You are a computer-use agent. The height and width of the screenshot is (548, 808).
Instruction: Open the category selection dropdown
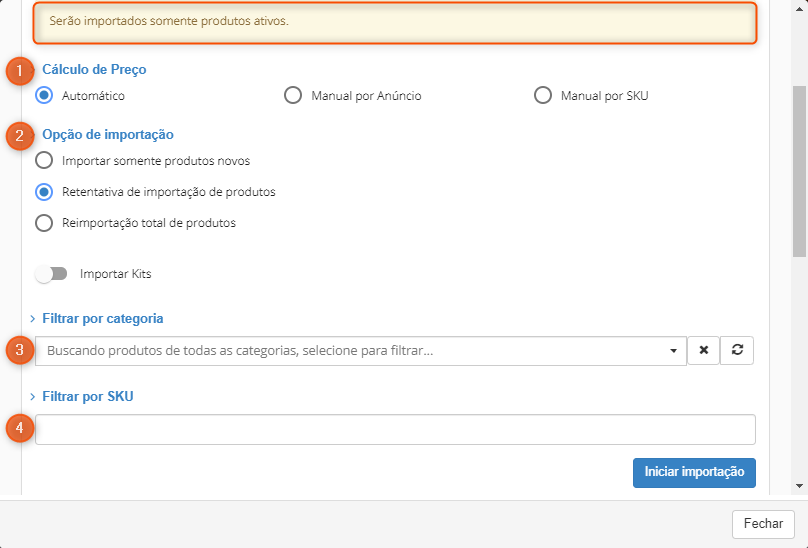(x=360, y=351)
